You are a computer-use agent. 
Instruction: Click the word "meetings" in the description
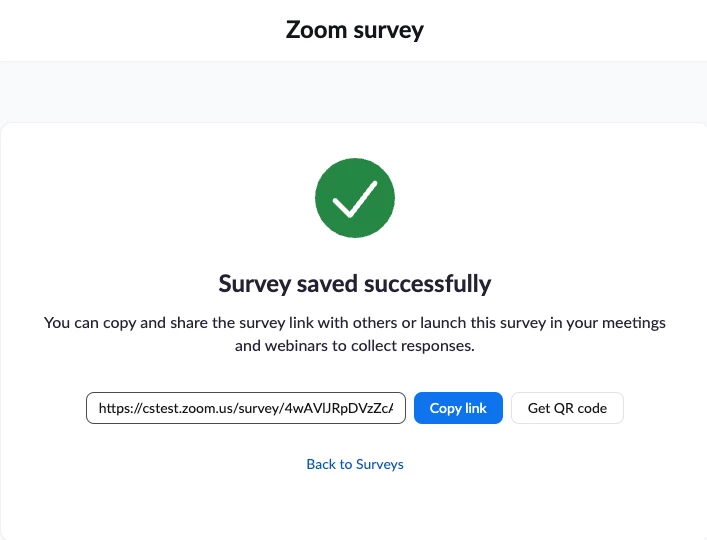click(x=634, y=323)
